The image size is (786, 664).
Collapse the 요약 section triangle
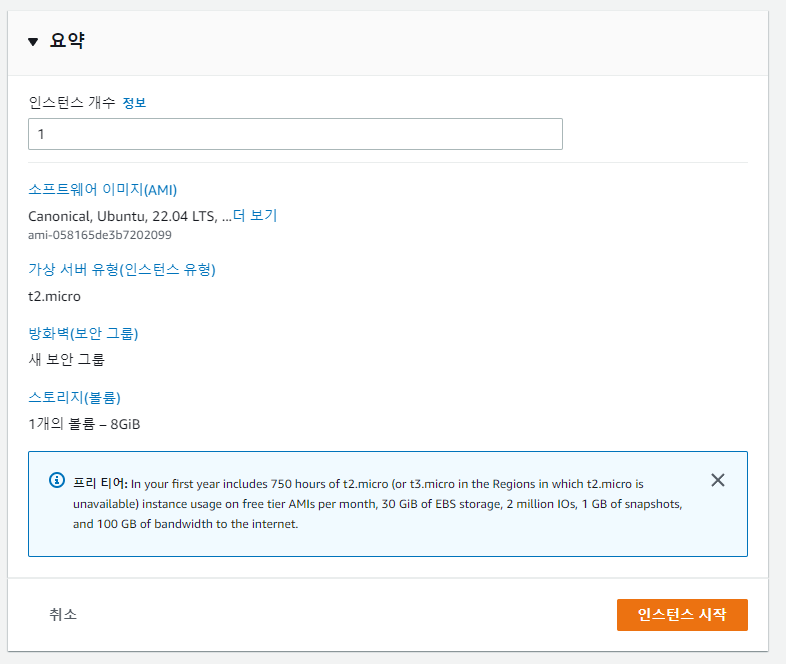coord(33,42)
